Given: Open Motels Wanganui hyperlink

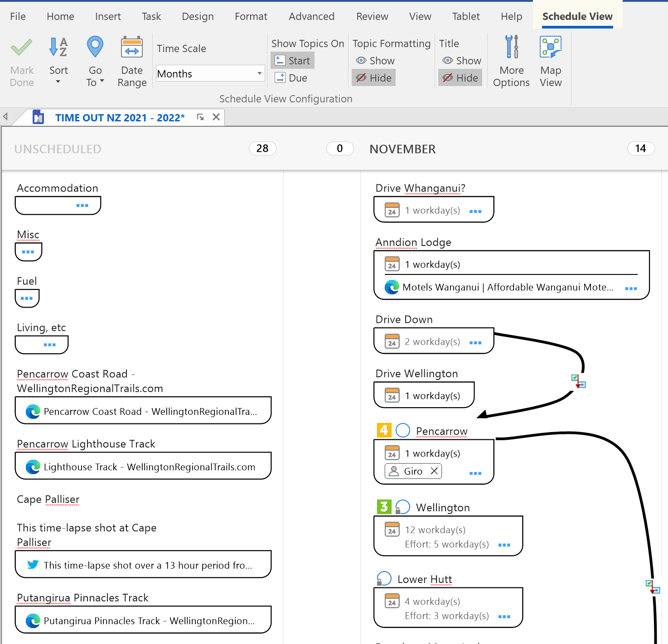Looking at the screenshot, I should click(508, 287).
